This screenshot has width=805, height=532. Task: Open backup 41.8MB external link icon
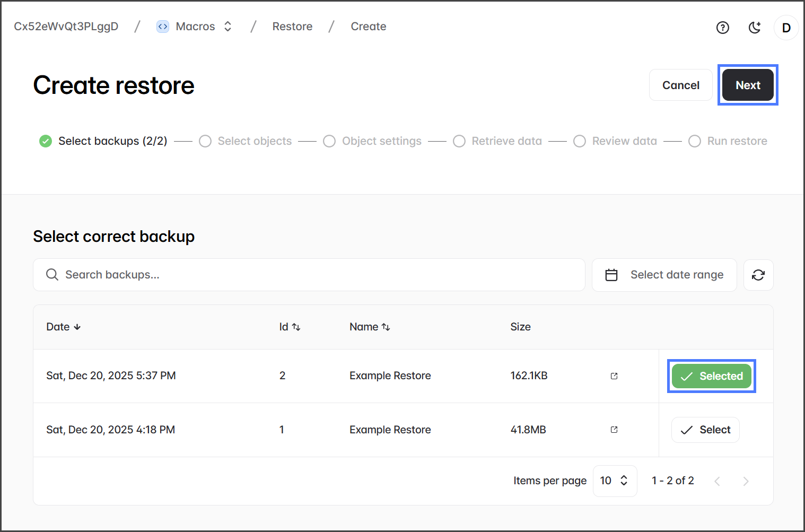[x=614, y=430]
